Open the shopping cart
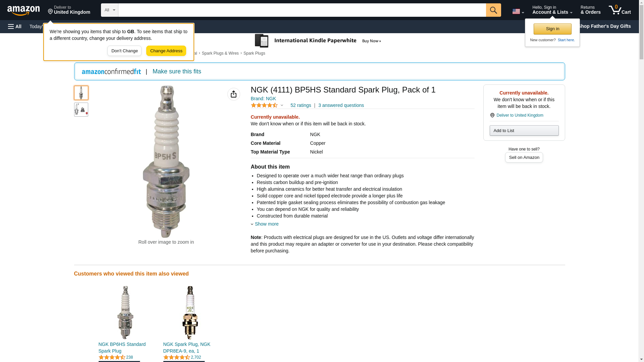The width and height of the screenshot is (644, 362). (620, 10)
